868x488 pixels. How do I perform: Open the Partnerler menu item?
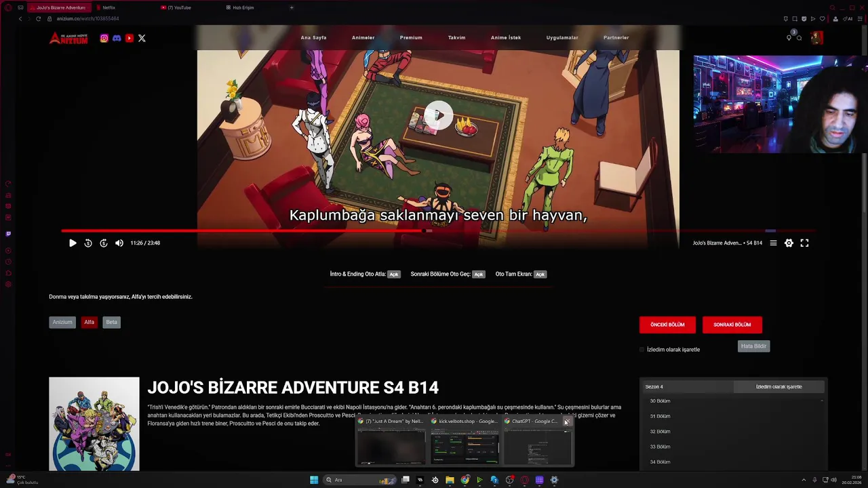tap(616, 38)
